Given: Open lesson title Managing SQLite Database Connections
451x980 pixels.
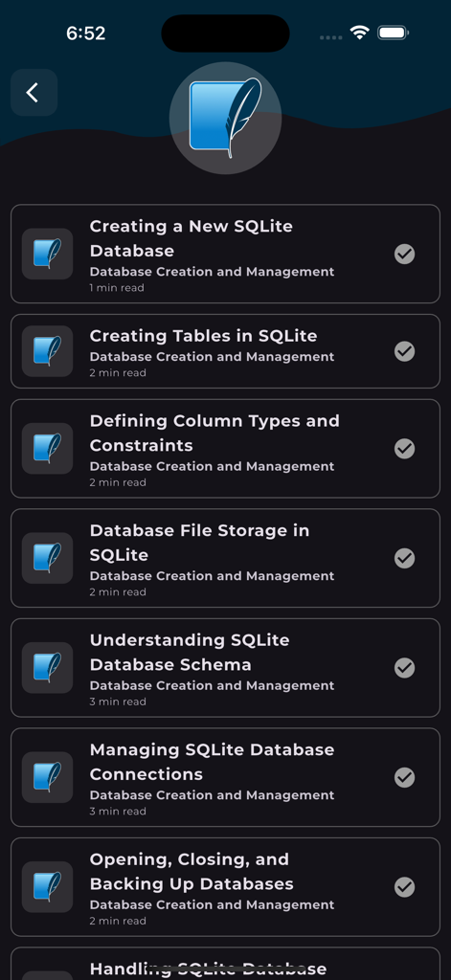Looking at the screenshot, I should 212,761.
